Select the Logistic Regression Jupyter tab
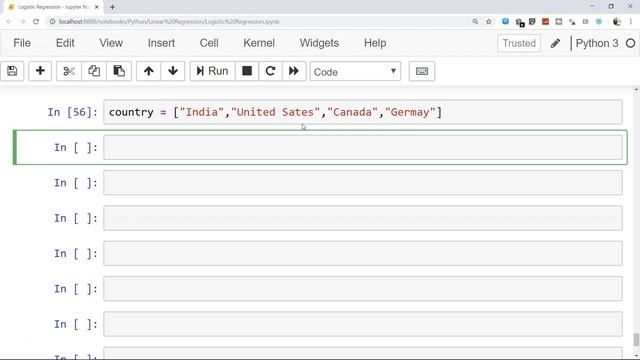 (53, 7)
